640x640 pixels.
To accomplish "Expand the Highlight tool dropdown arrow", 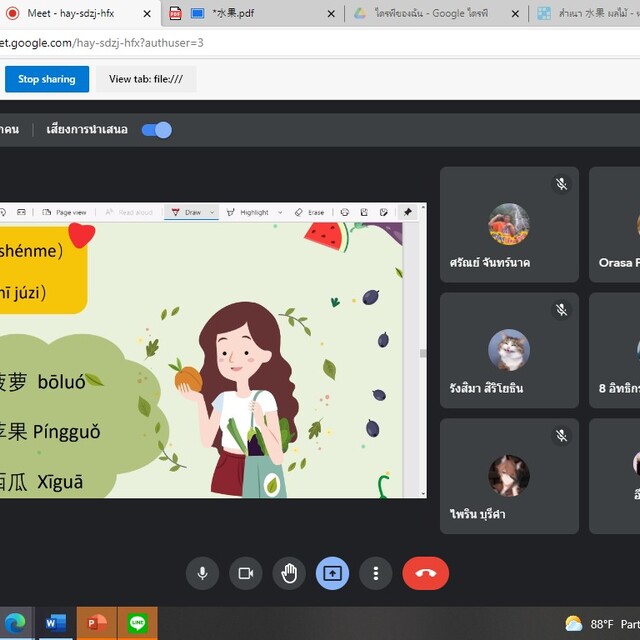I will point(280,212).
